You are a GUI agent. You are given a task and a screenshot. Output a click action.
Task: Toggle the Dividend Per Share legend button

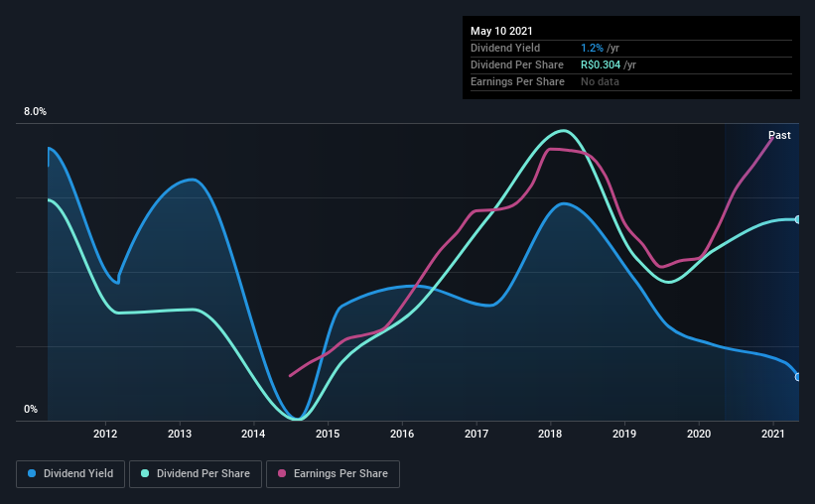[x=196, y=474]
